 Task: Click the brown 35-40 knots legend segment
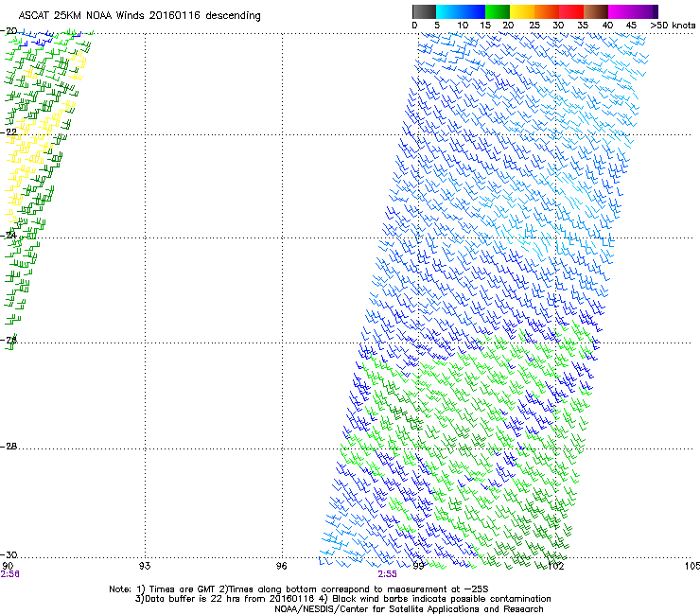tap(596, 11)
